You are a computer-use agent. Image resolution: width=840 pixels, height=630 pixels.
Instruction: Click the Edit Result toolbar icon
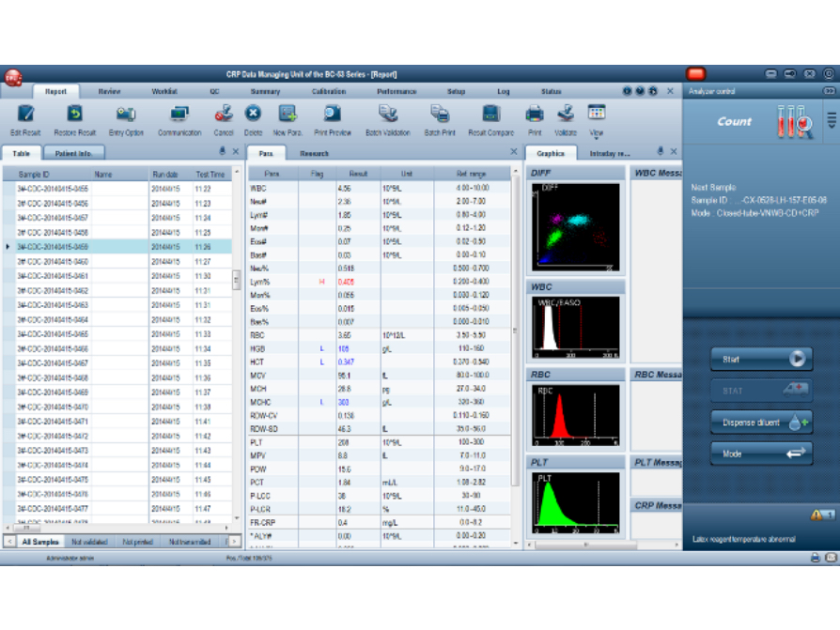[24, 115]
